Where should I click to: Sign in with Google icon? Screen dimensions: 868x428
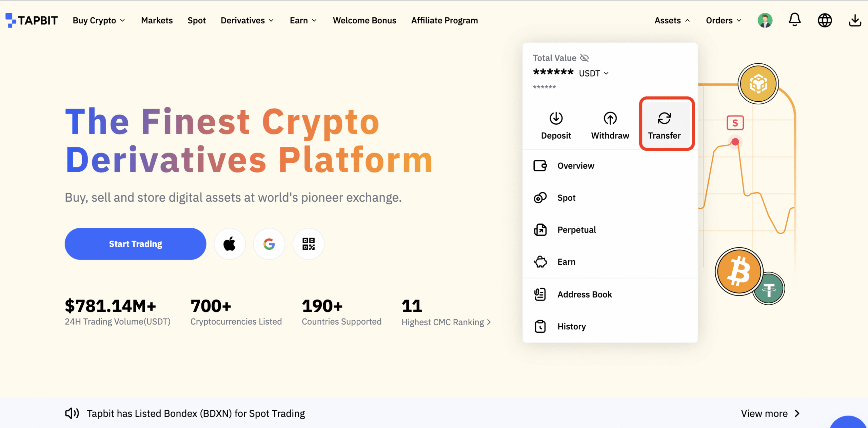tap(269, 244)
